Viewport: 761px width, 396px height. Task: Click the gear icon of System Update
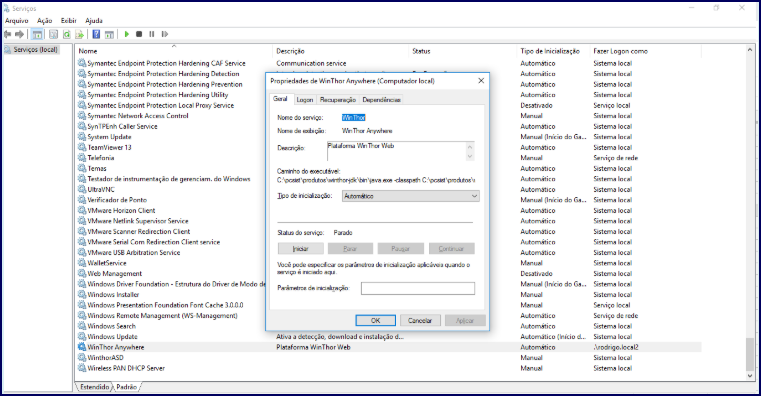pyautogui.click(x=82, y=137)
